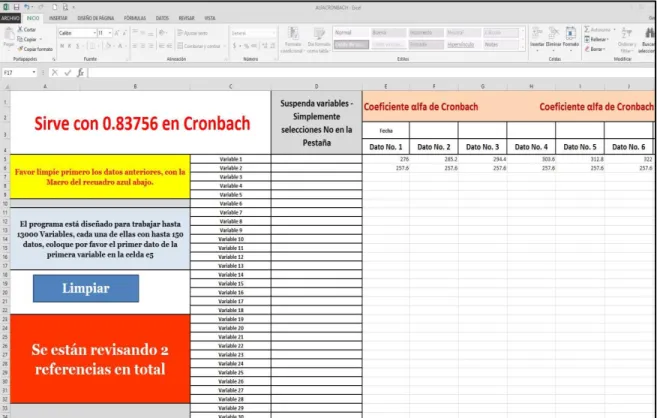The width and height of the screenshot is (657, 418).
Task: Apply the Hipervínculo cell style
Action: pyautogui.click(x=463, y=44)
